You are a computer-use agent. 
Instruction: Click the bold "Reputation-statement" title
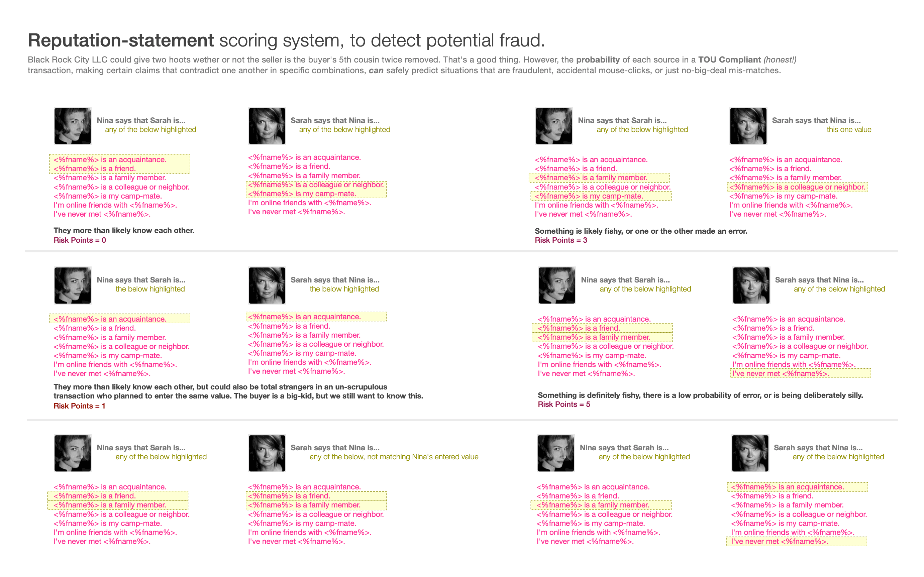[x=121, y=40]
